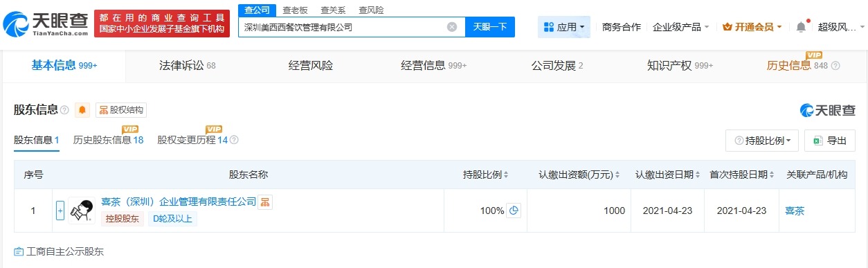Select 股权变更历程 14 sub-tab

(192, 140)
